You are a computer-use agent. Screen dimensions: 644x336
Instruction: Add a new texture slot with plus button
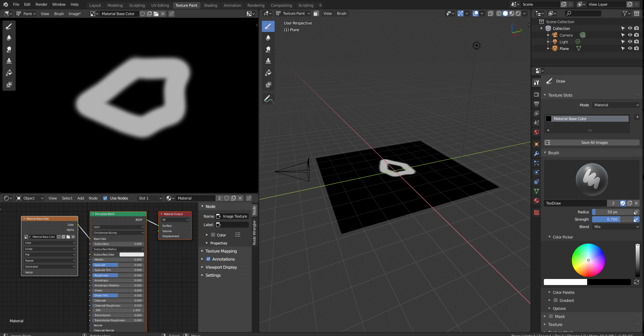click(x=637, y=117)
